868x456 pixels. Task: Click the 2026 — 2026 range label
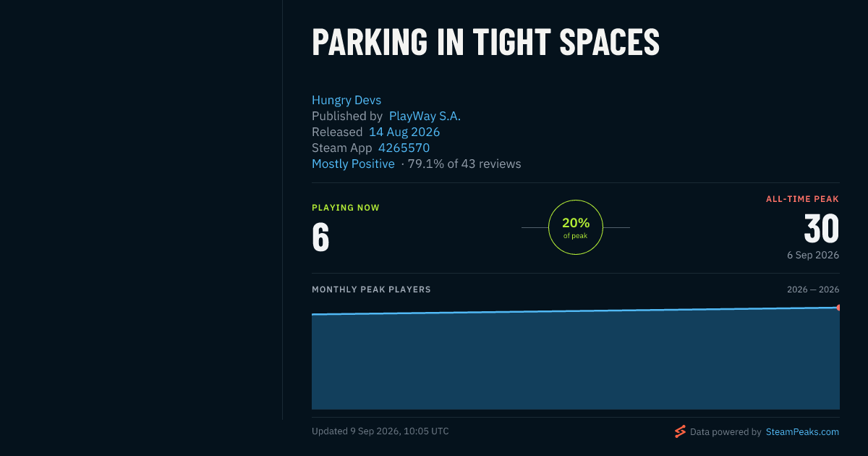point(813,290)
